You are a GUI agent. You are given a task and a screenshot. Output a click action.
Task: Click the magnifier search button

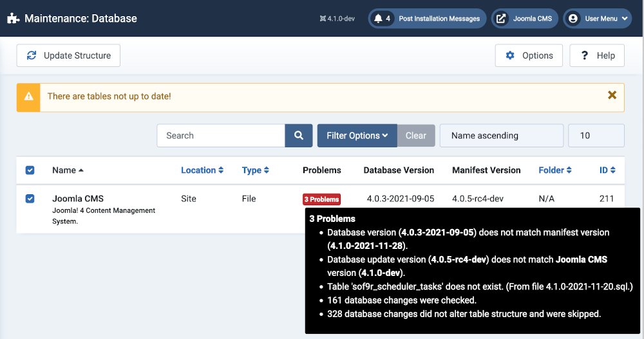[299, 136]
